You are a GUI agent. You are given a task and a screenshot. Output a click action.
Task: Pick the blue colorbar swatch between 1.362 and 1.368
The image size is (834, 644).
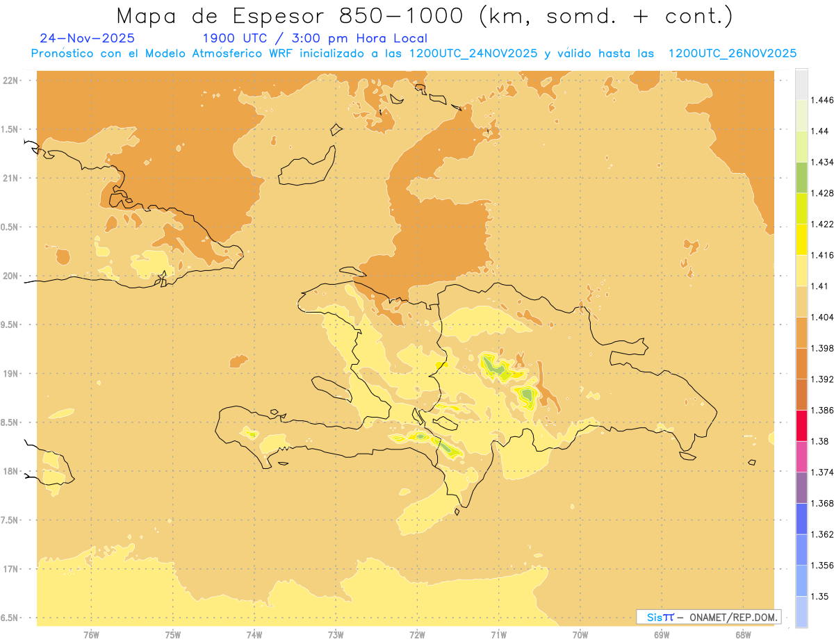pos(801,519)
